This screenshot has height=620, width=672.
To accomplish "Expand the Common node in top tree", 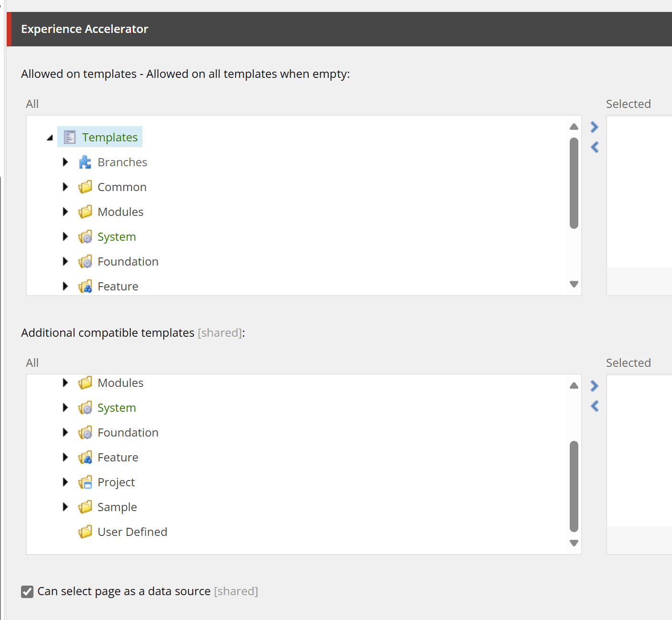I will click(x=65, y=187).
